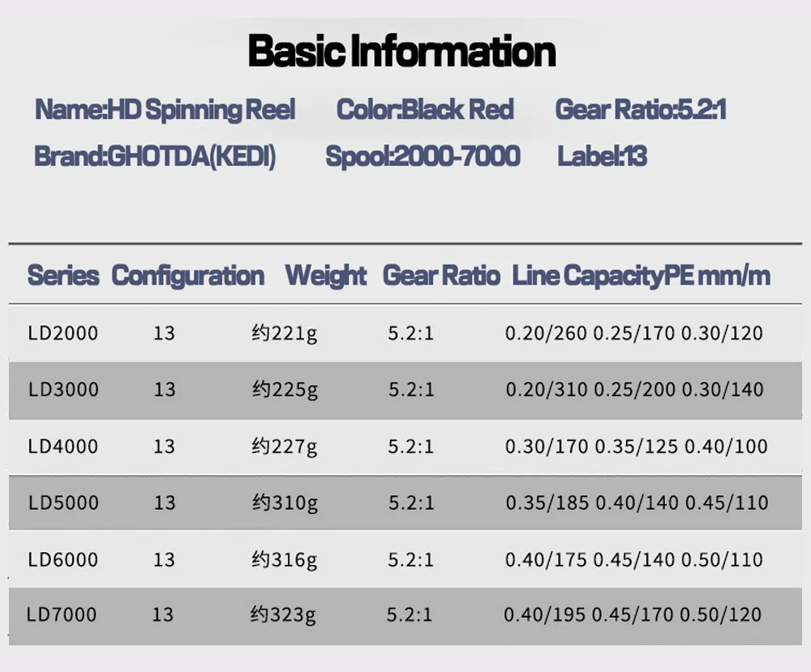Select the Configuration column header
Image resolution: width=811 pixels, height=672 pixels.
187,276
